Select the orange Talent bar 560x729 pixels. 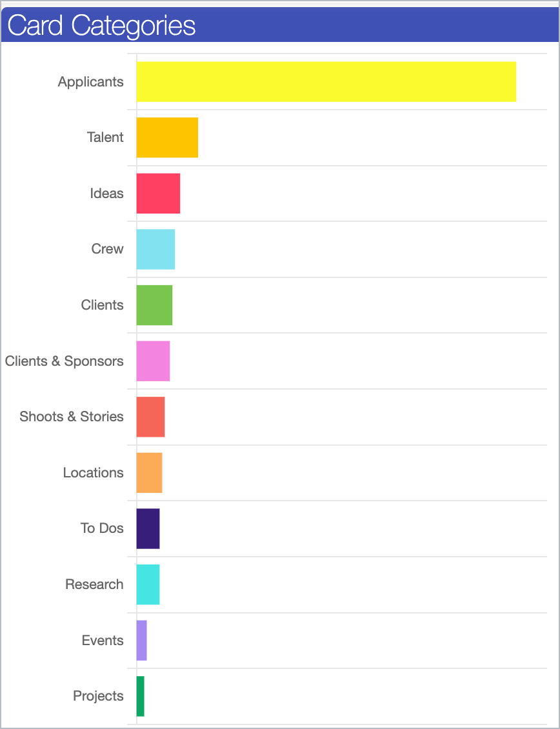tap(167, 137)
